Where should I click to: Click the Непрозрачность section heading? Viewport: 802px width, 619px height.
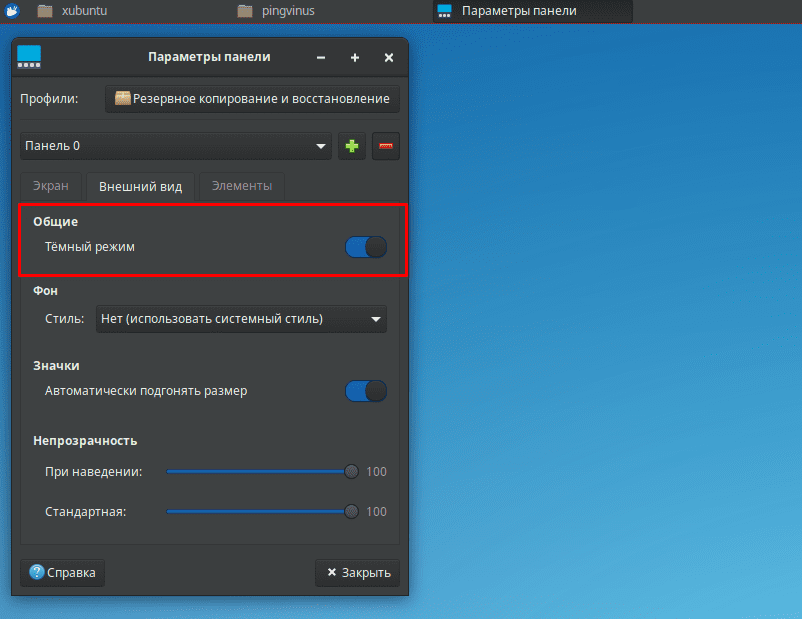pyautogui.click(x=85, y=441)
